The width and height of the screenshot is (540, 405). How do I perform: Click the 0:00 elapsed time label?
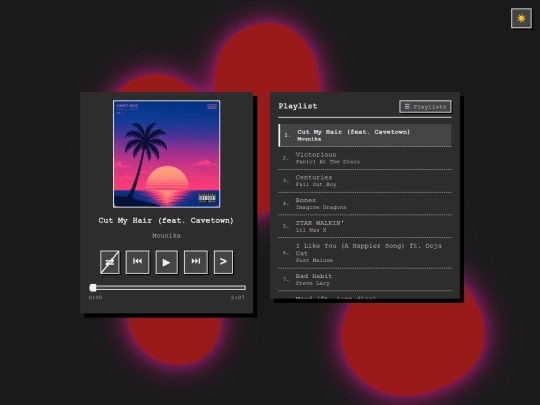coord(95,297)
